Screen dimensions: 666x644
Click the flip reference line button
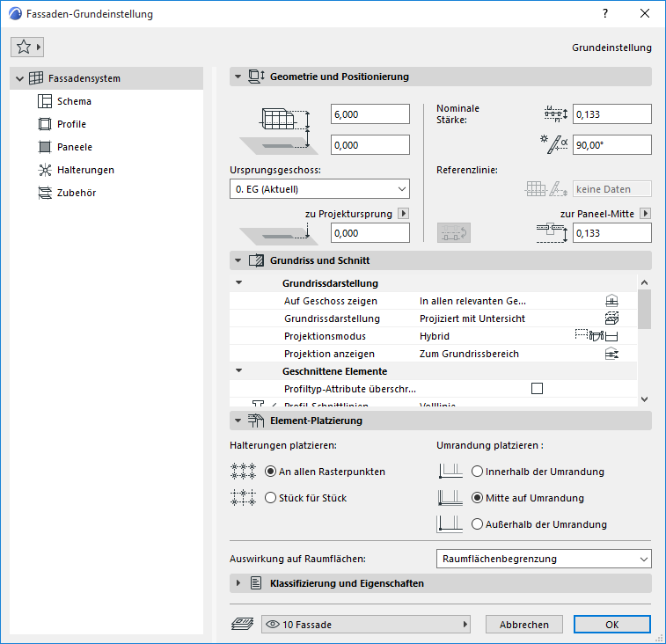[x=454, y=233]
